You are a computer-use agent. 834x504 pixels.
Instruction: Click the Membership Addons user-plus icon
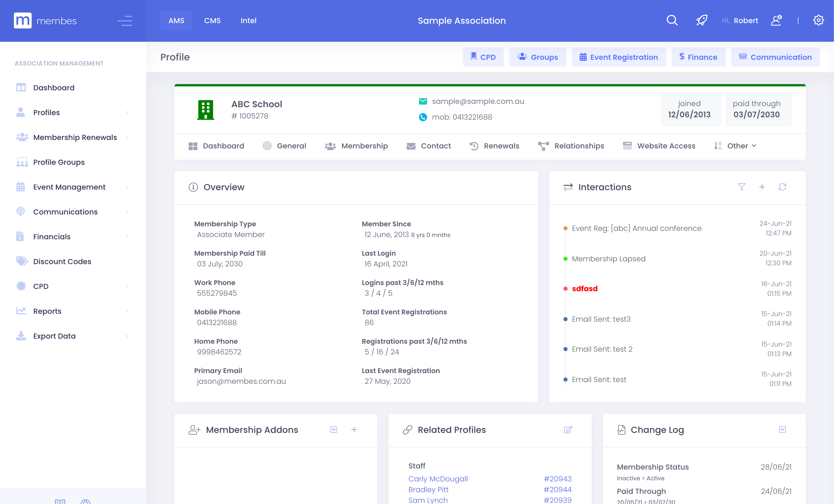[194, 430]
